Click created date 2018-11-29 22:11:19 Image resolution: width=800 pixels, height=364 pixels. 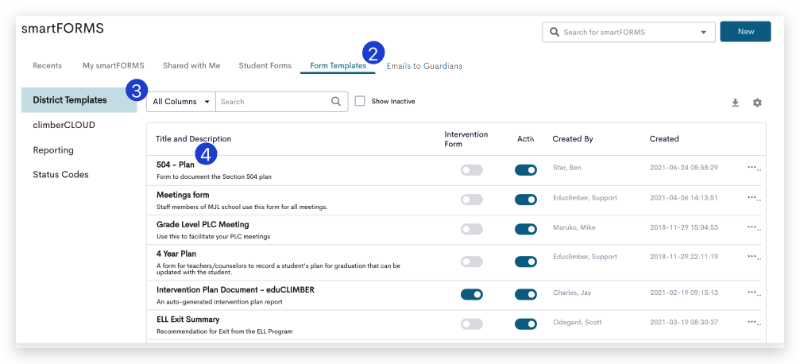[684, 257]
